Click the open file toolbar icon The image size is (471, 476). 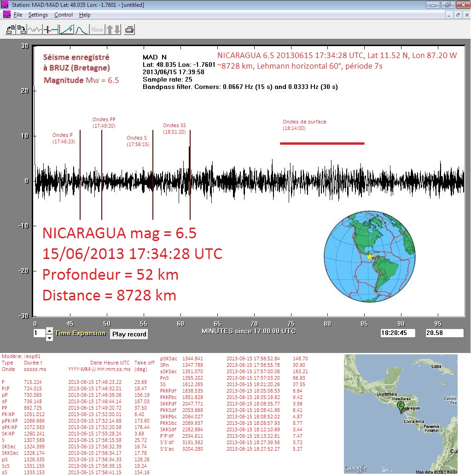[x=10, y=29]
